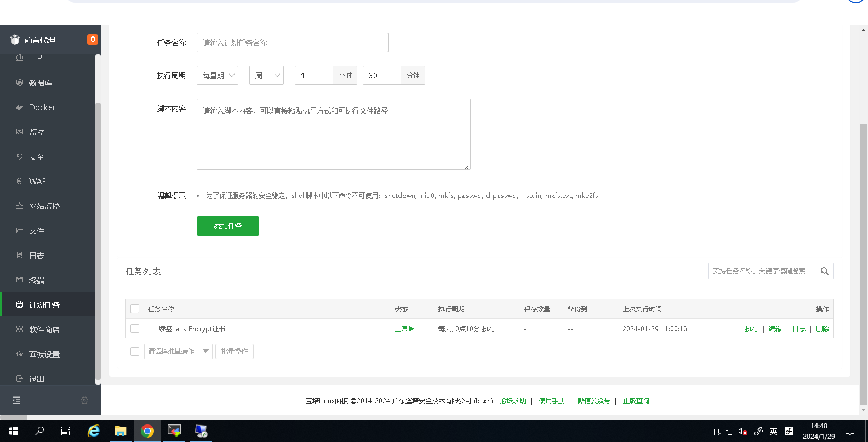Click 编辑 link for Let's Encrypt task

[775, 329]
